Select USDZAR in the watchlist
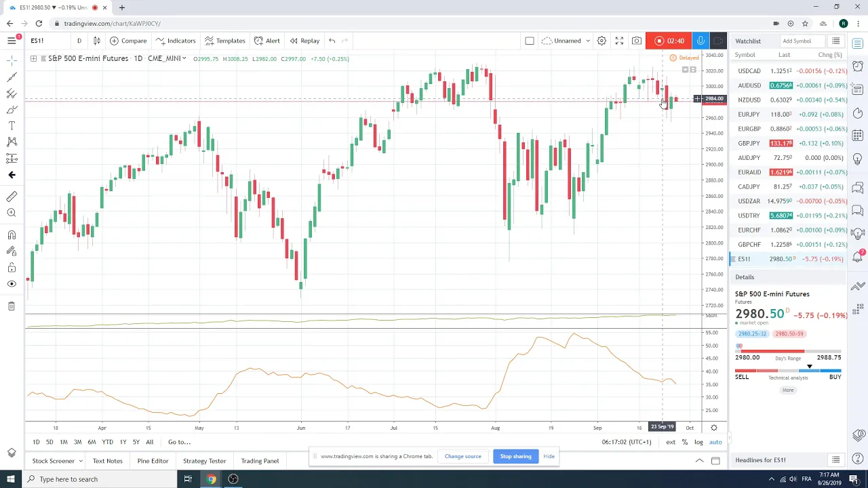 click(x=789, y=201)
